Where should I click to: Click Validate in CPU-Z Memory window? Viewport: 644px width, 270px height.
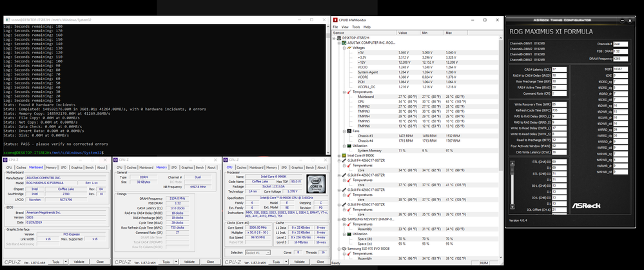[190, 262]
